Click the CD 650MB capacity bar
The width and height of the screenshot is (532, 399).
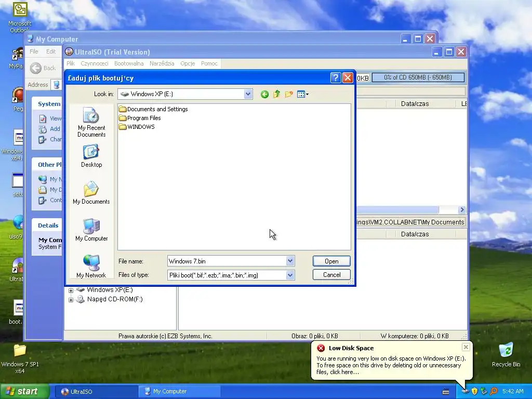418,77
